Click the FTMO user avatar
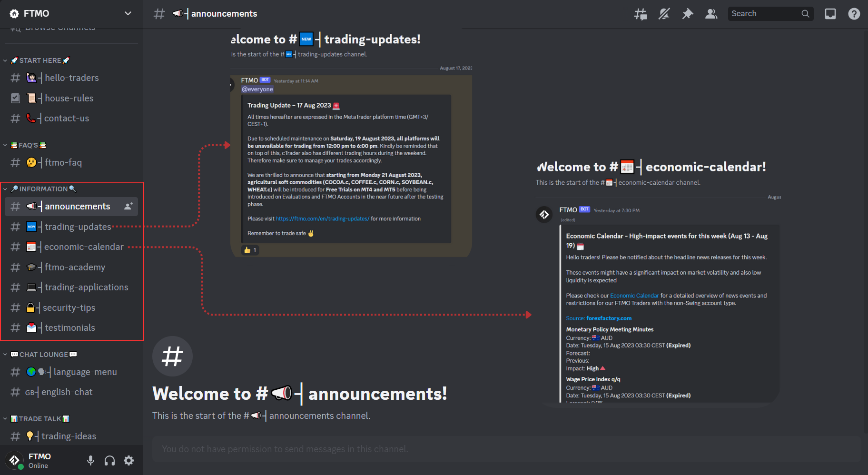This screenshot has height=475, width=868. click(14, 460)
